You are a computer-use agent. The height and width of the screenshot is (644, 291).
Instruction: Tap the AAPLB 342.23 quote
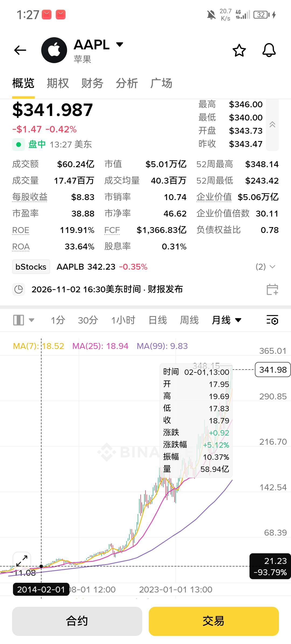pyautogui.click(x=86, y=267)
